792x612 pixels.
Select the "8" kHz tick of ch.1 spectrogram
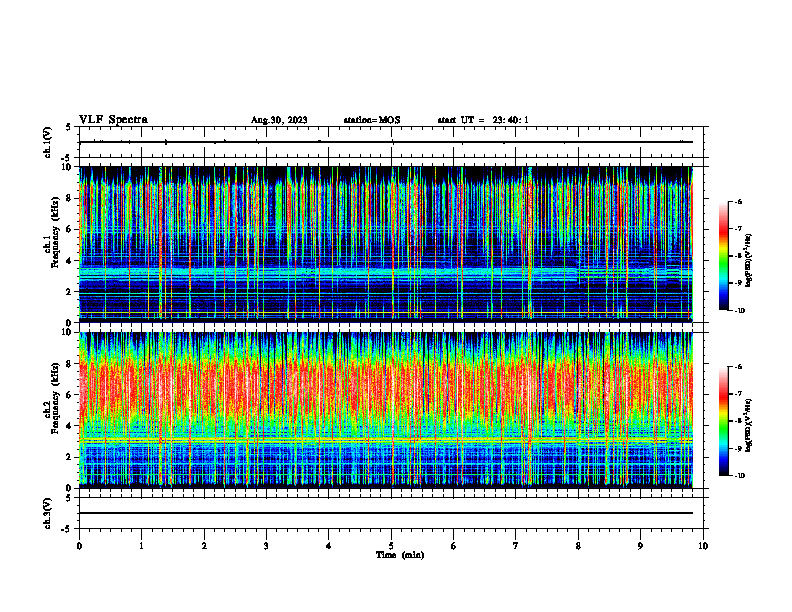70,198
